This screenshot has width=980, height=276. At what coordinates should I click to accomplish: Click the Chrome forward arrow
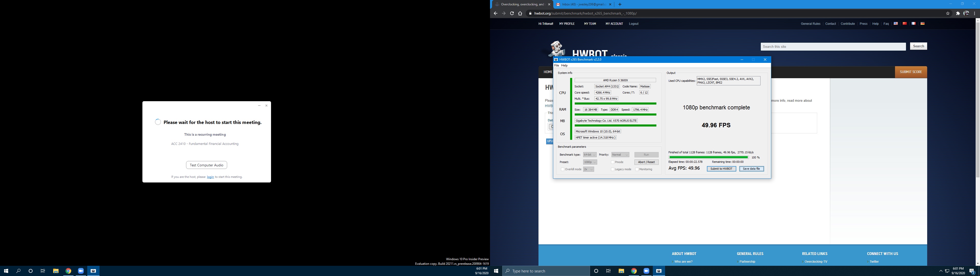[504, 13]
